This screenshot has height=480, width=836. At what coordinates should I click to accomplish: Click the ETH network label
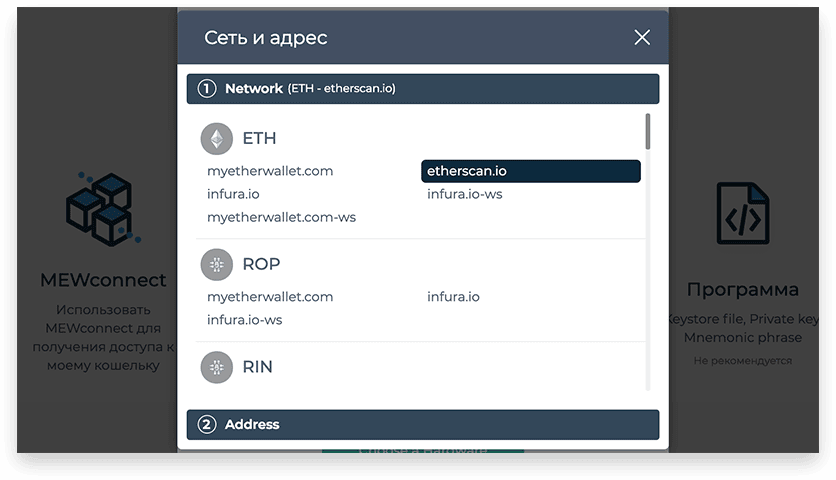click(x=259, y=139)
